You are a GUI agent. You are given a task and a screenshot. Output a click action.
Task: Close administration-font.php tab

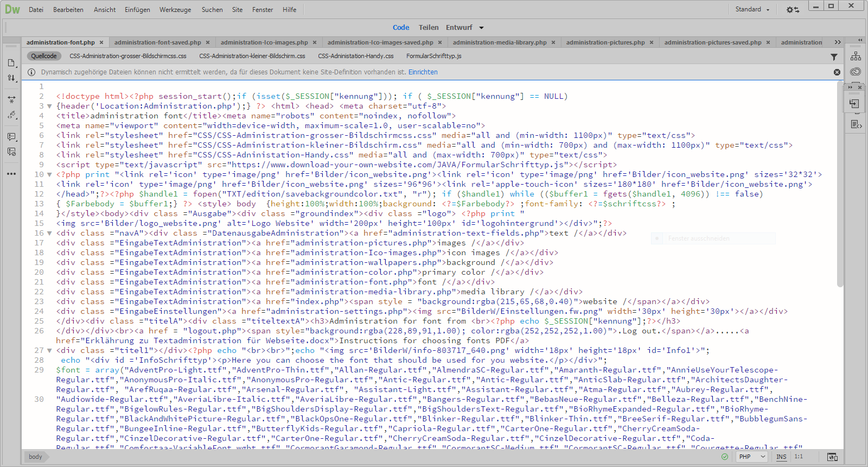click(101, 42)
